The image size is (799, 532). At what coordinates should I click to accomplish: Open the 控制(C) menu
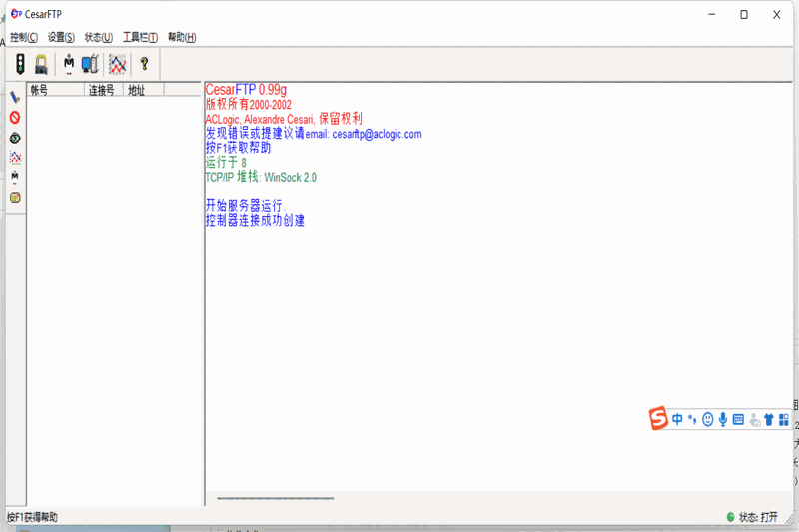click(x=24, y=37)
